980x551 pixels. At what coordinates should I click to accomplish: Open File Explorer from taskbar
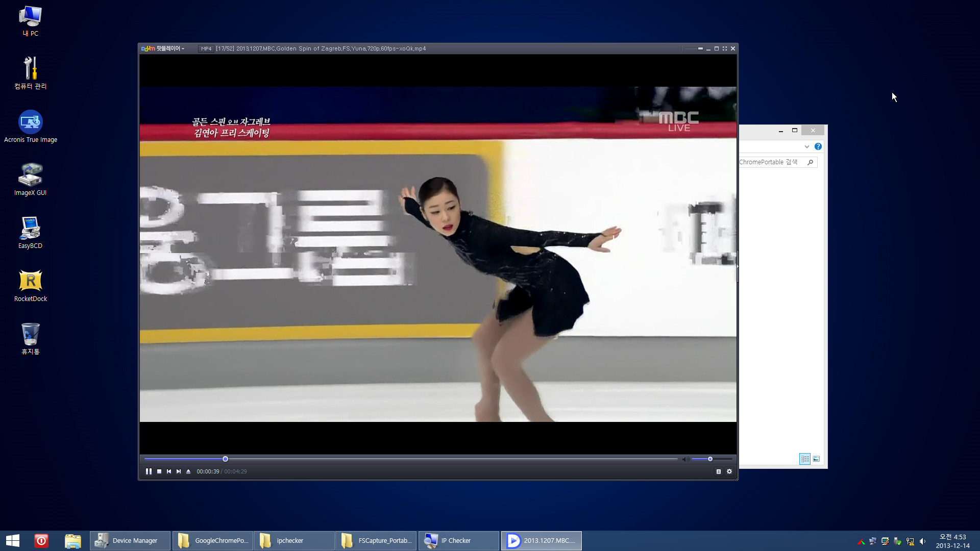(73, 541)
